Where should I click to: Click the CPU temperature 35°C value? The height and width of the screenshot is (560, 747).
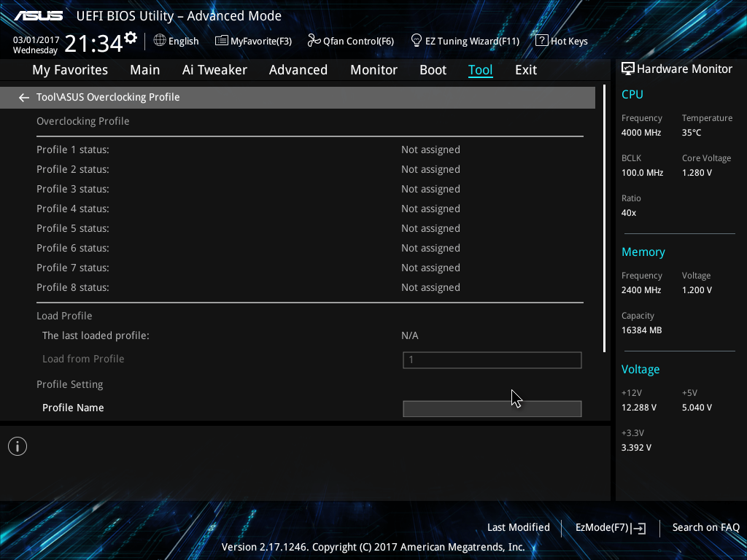click(692, 133)
